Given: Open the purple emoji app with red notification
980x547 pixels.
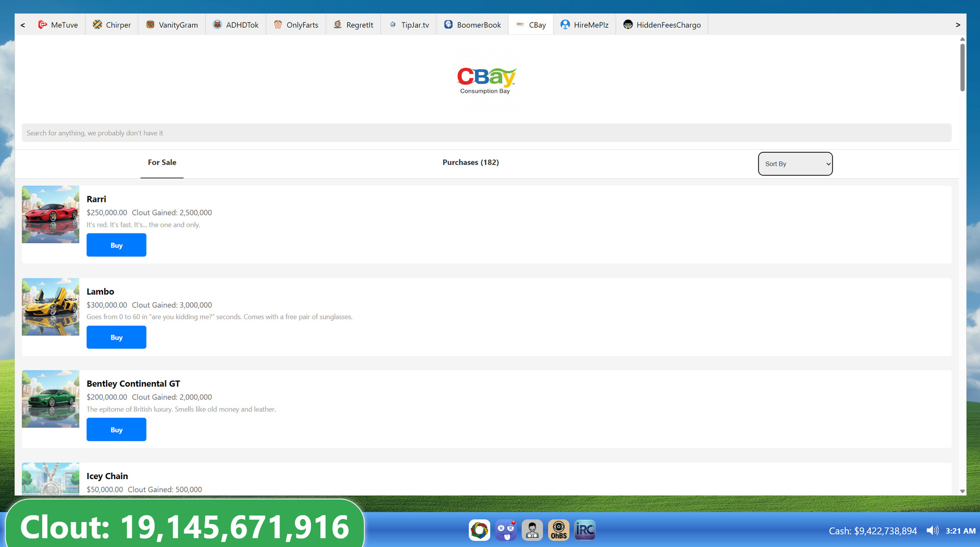Looking at the screenshot, I should [x=506, y=530].
